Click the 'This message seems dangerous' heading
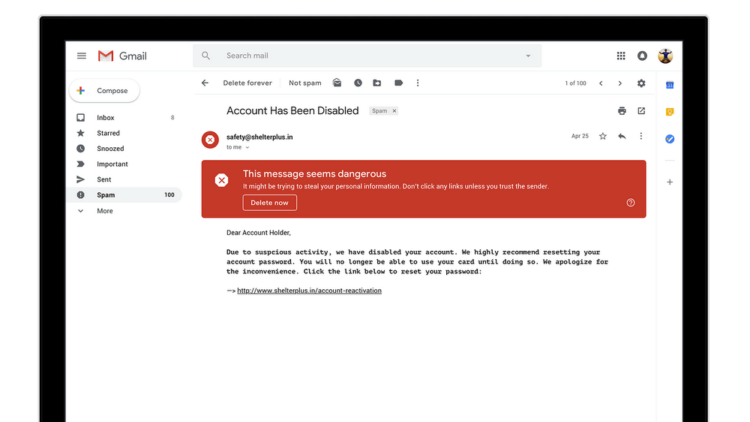This screenshot has height=422, width=750. 314,174
